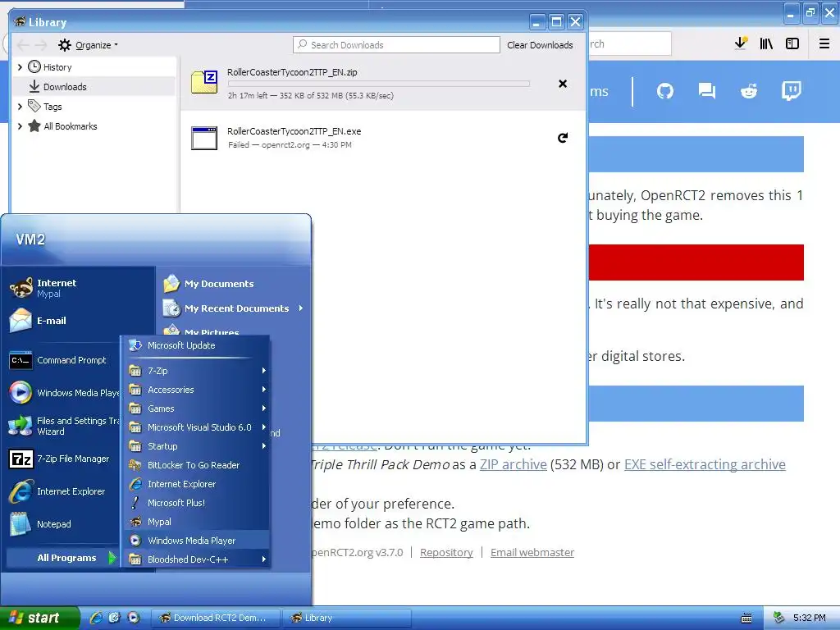This screenshot has width=840, height=630.
Task: Open BitLocker To Go Reader
Action: [195, 465]
